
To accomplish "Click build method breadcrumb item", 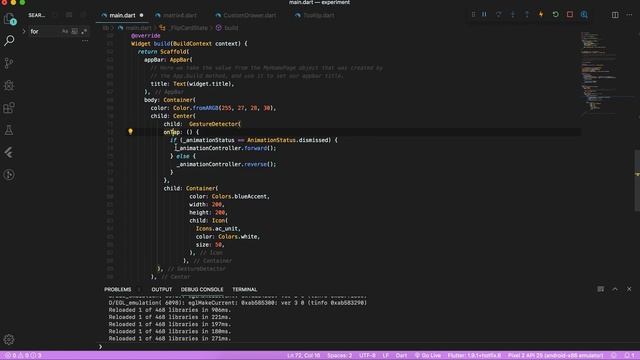I will [231, 28].
